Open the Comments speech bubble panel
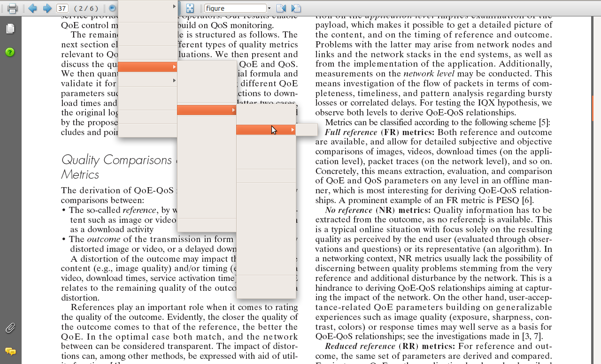Viewport: 601px width, 364px height. [10, 351]
